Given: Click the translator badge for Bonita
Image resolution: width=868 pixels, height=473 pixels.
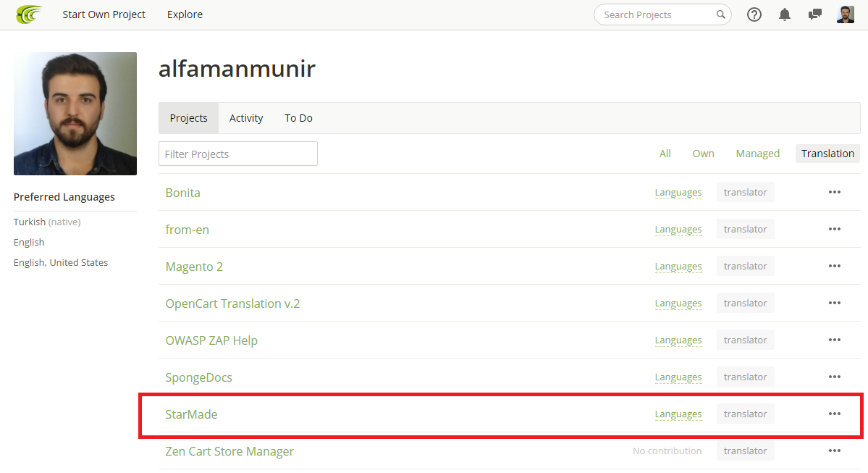Looking at the screenshot, I should pyautogui.click(x=745, y=192).
